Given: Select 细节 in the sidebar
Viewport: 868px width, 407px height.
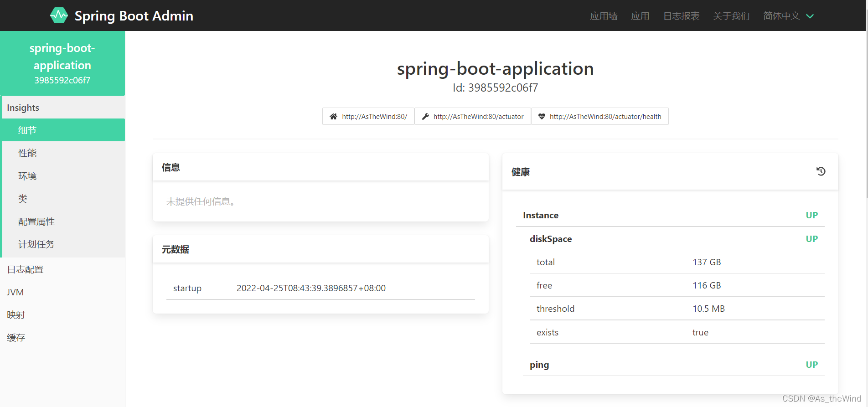Looking at the screenshot, I should click(63, 130).
